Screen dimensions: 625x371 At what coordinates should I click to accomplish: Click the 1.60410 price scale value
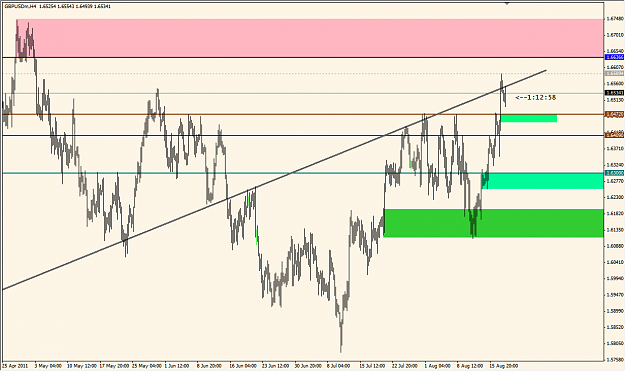(x=615, y=262)
